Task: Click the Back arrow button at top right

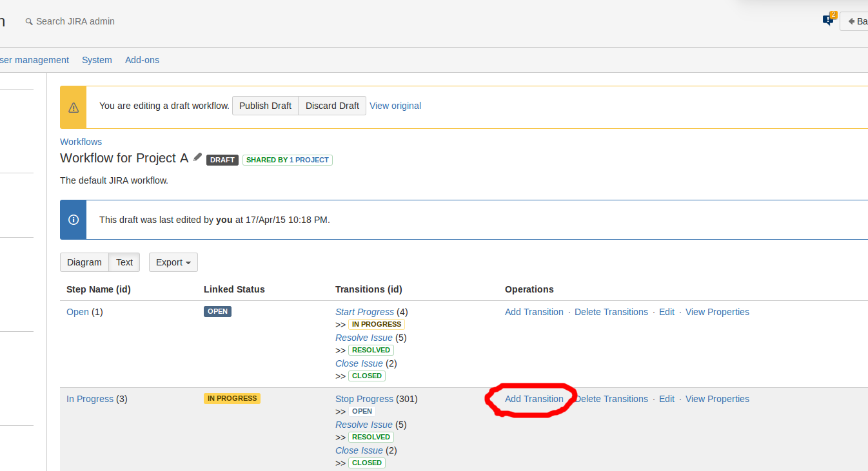Action: (x=853, y=21)
